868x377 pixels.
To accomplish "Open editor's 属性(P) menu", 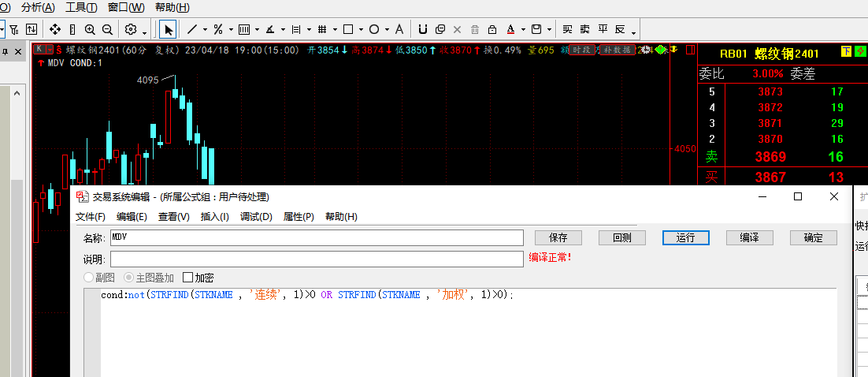I will click(299, 217).
